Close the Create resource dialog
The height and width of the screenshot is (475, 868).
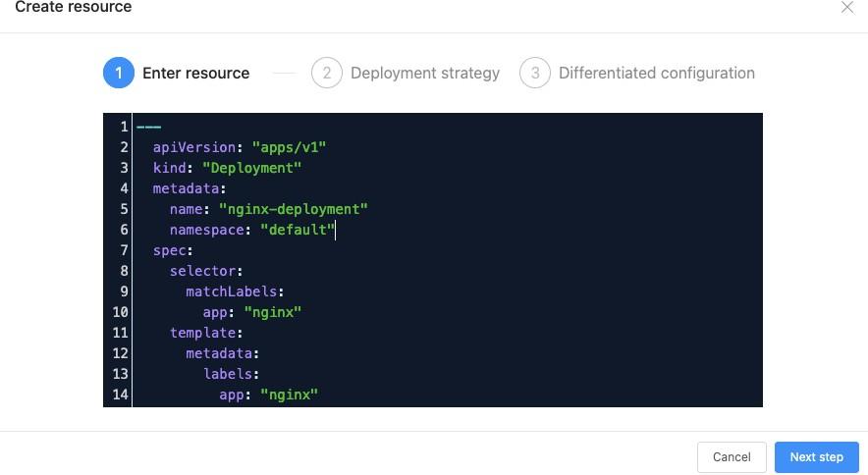tap(846, 8)
